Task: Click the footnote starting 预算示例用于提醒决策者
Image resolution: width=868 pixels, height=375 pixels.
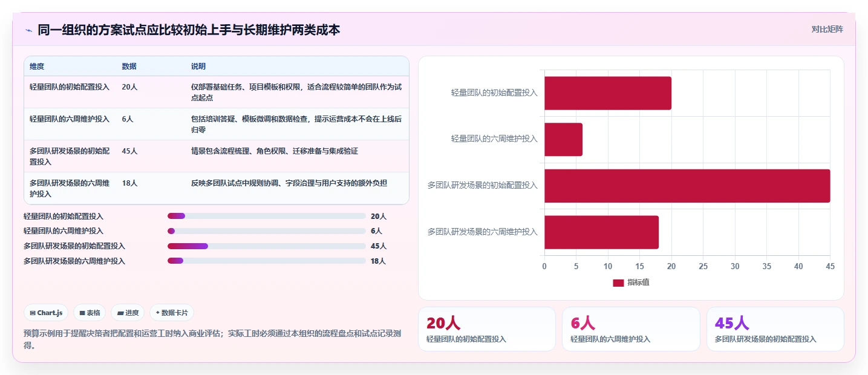Action: tap(212, 339)
